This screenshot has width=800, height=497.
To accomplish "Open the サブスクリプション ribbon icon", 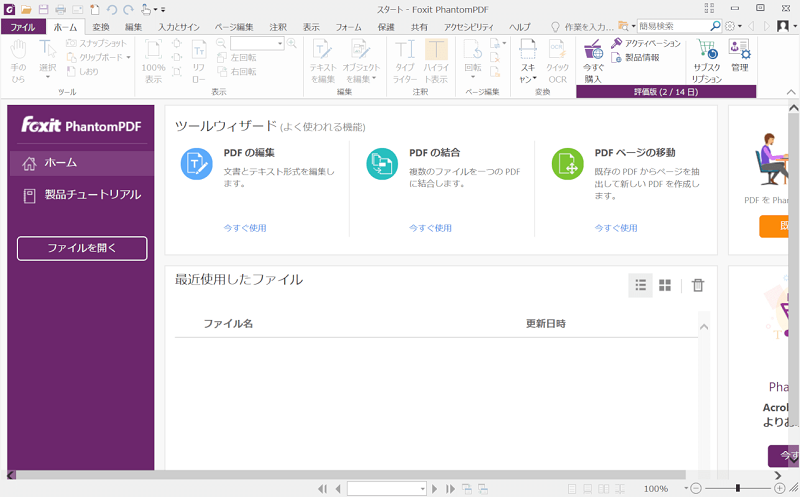I will pos(706,49).
